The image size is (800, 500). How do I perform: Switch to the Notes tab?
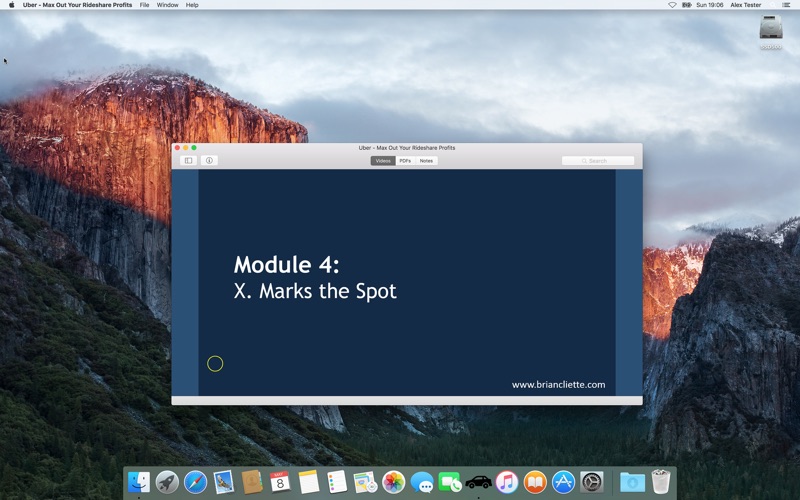pyautogui.click(x=426, y=161)
